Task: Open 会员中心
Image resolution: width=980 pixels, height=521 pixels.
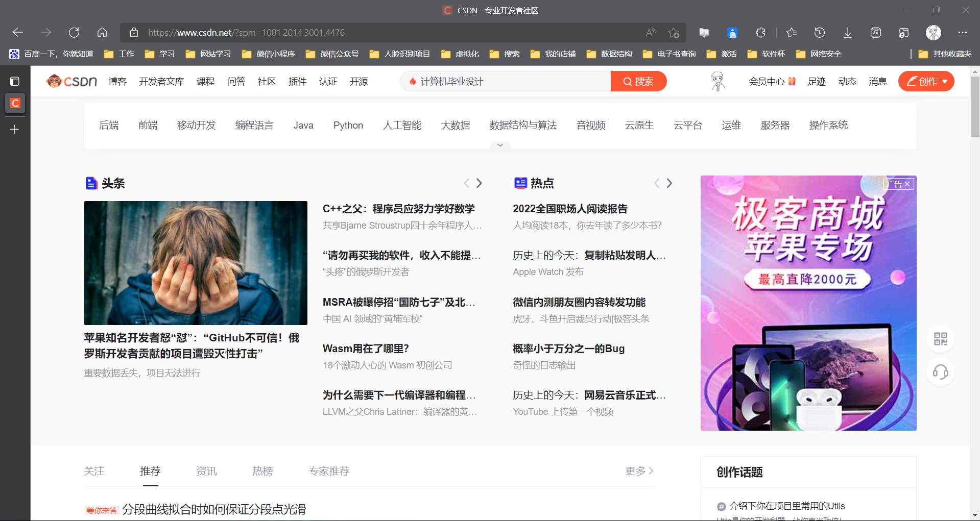Action: click(x=772, y=81)
